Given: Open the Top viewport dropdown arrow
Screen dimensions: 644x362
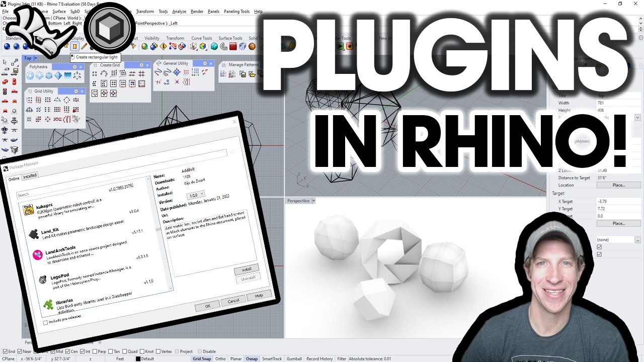Looking at the screenshot, I should (35, 58).
